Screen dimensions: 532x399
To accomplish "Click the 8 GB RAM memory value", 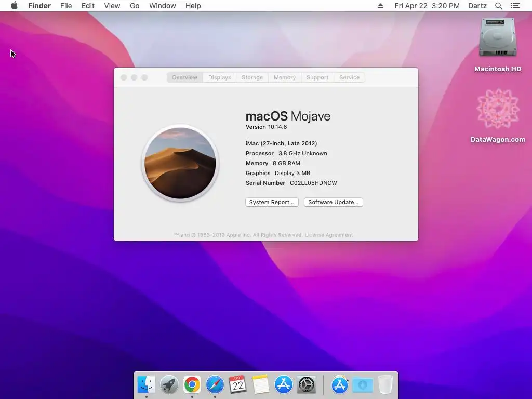I will [x=286, y=163].
